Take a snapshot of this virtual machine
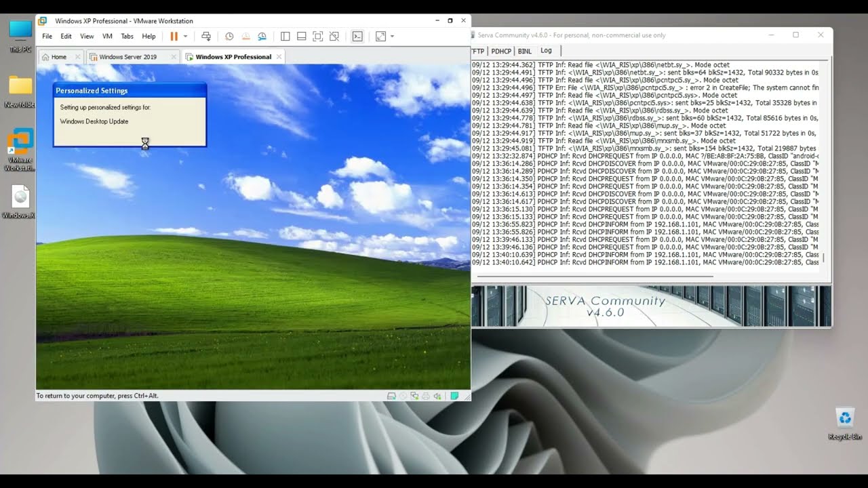Image resolution: width=868 pixels, height=488 pixels. [229, 37]
